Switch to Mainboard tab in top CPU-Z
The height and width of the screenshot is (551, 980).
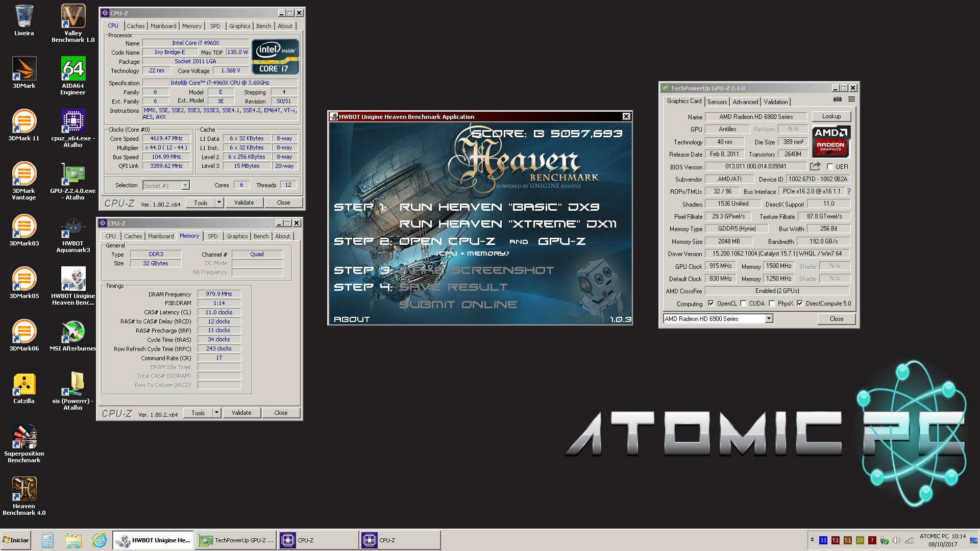click(x=163, y=26)
